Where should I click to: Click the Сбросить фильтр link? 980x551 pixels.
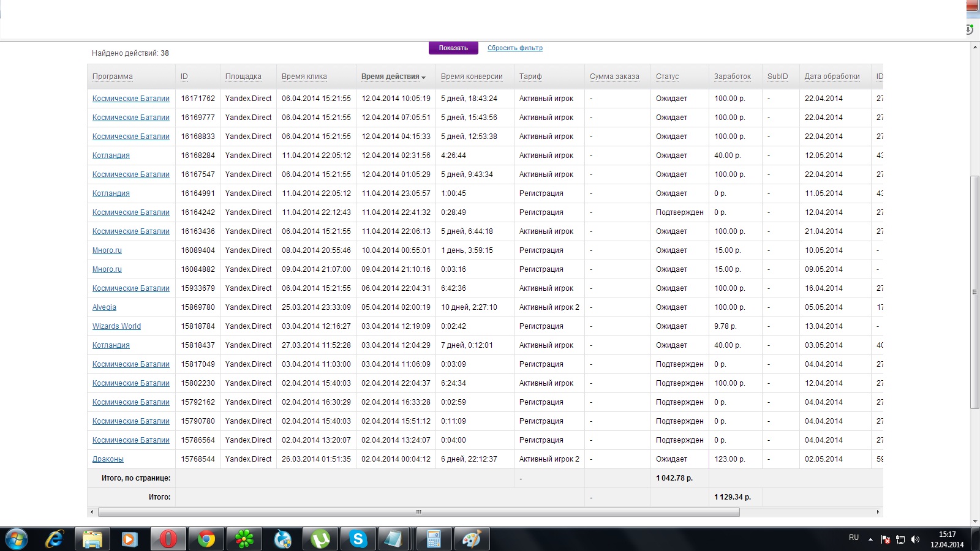pos(515,48)
